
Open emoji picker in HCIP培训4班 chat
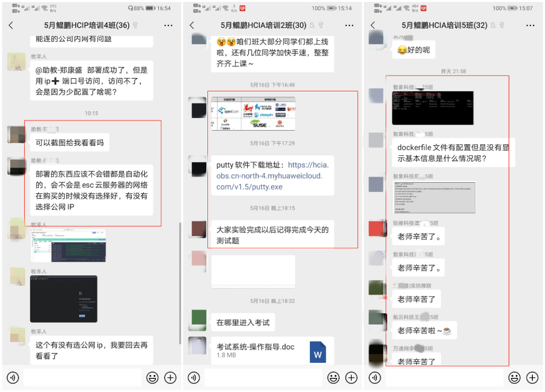[x=152, y=377]
